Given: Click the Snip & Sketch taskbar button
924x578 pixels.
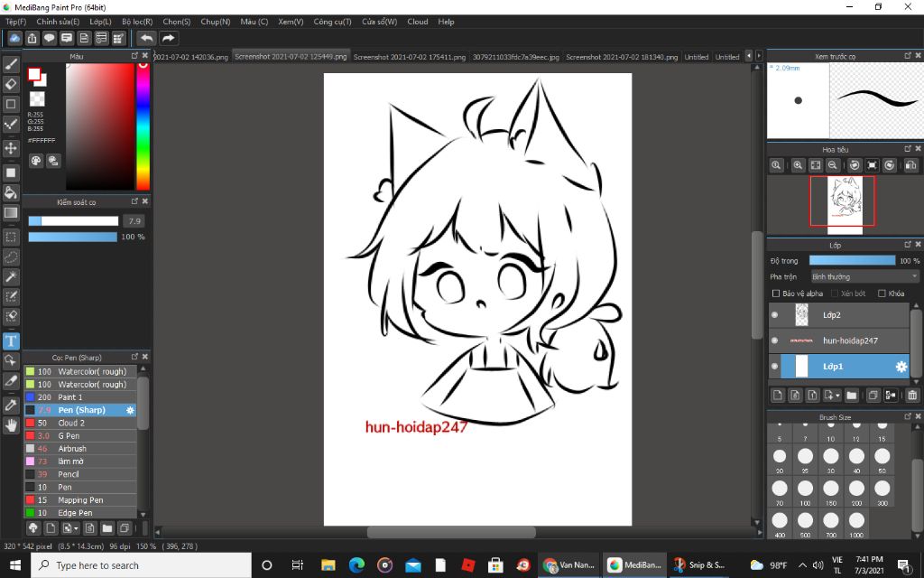Looking at the screenshot, I should [x=699, y=565].
